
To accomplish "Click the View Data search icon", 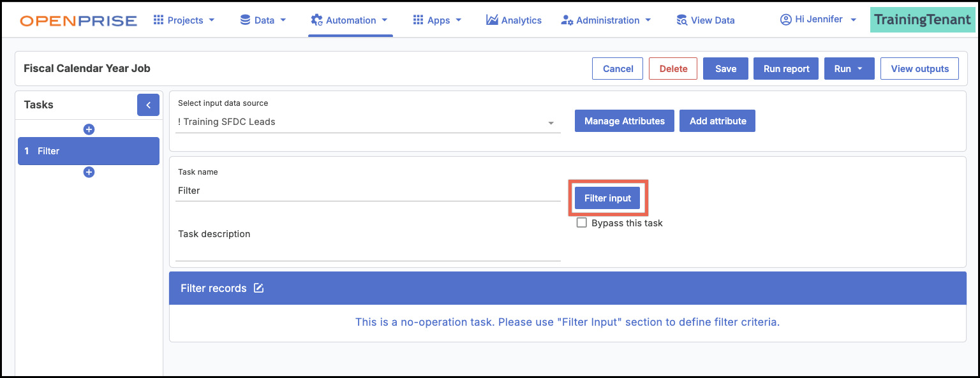I will click(x=682, y=20).
